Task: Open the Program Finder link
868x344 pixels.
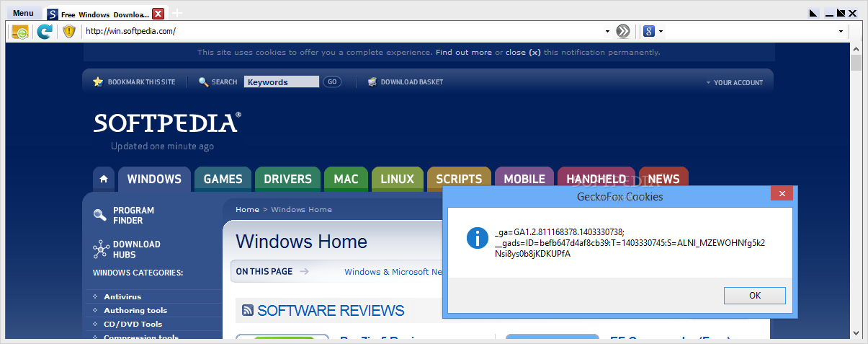Action: click(x=133, y=215)
